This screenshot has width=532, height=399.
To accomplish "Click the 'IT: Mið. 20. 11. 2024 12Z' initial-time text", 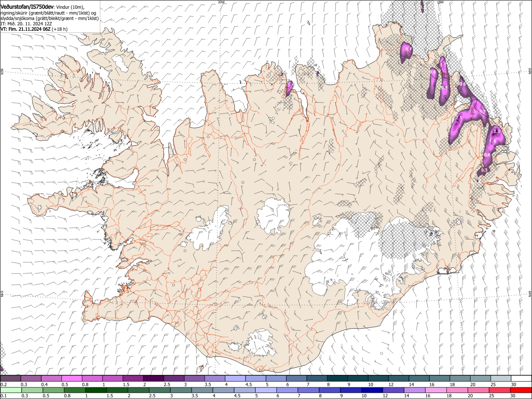I will [26, 24].
